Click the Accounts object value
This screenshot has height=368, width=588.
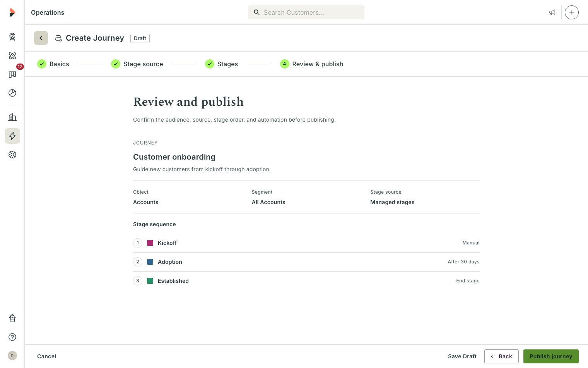point(145,202)
